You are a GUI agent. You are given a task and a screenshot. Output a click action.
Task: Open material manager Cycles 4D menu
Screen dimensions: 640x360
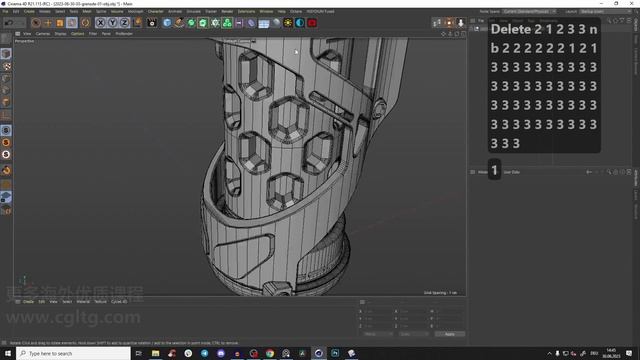click(x=119, y=302)
